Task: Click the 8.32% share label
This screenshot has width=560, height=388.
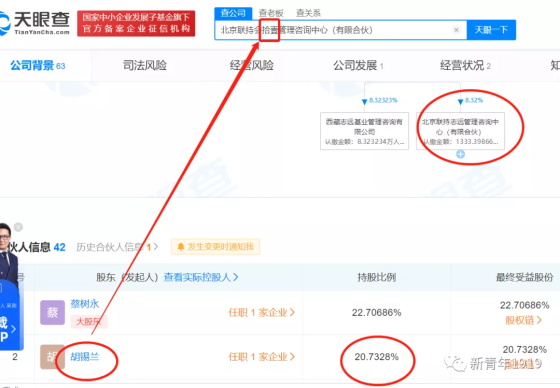Action: tap(474, 100)
